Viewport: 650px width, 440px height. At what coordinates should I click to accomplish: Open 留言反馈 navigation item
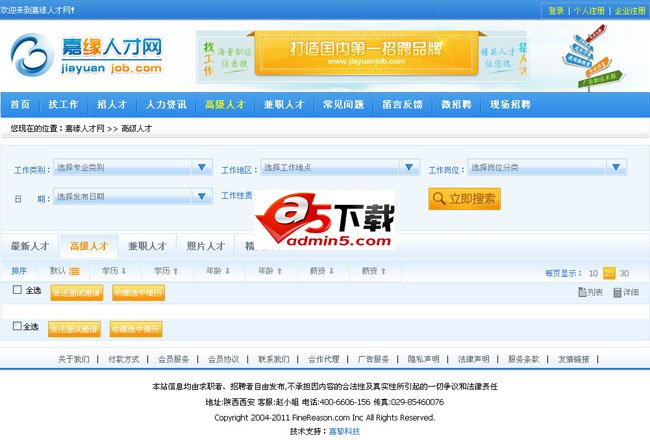(x=402, y=105)
